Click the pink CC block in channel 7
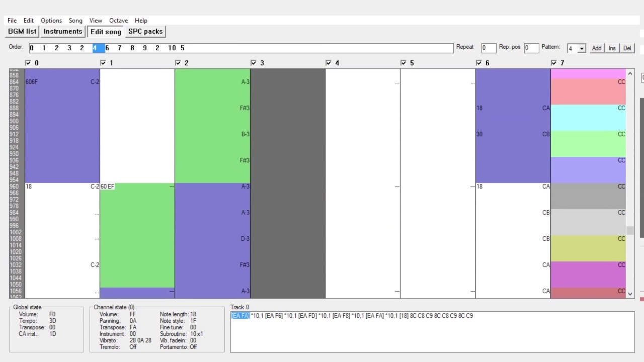 tap(588, 92)
